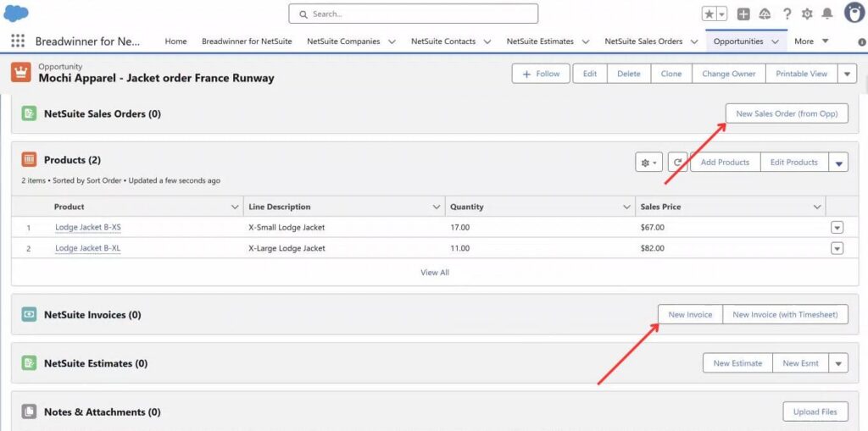Expand the NetSuite Companies tab chevron
The width and height of the screenshot is (868, 431).
[392, 41]
